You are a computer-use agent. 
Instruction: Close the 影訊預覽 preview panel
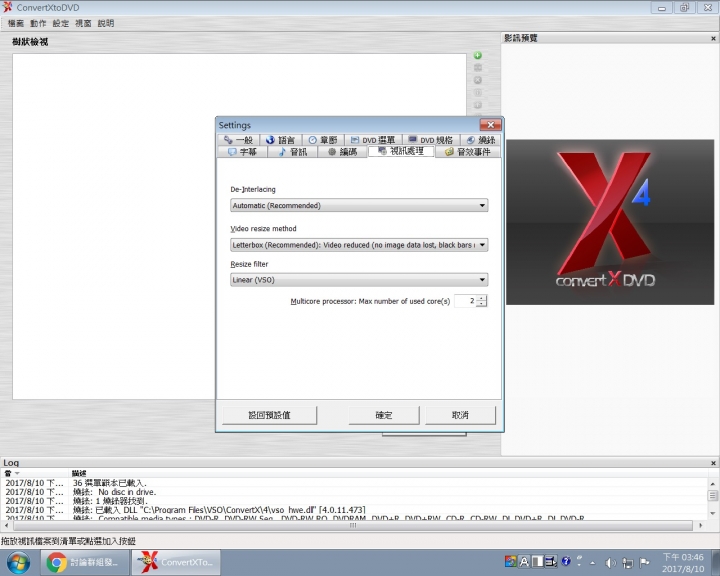713,39
